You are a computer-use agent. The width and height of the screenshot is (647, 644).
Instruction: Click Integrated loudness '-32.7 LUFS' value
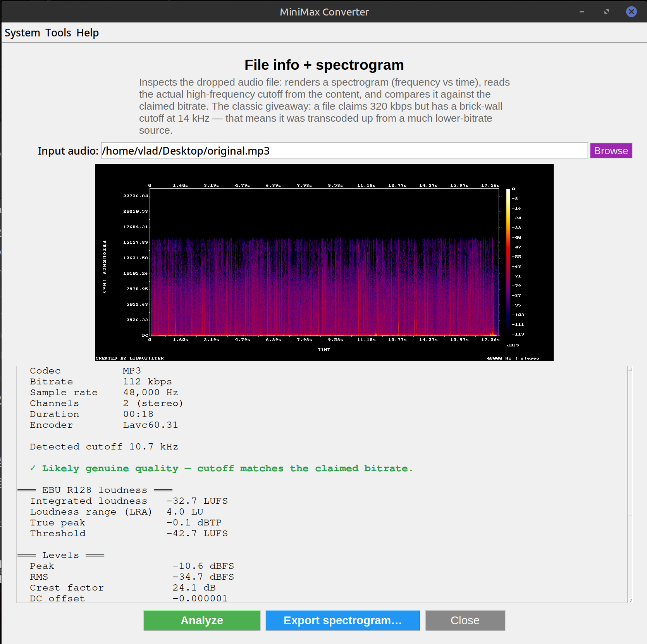point(197,501)
